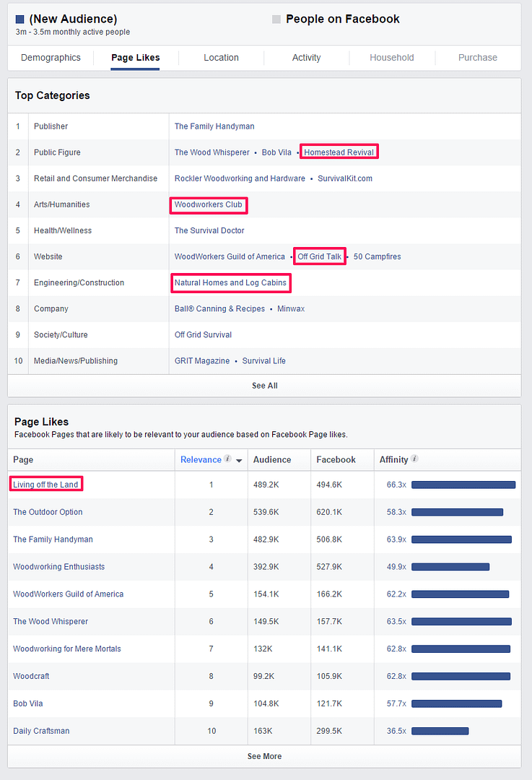This screenshot has width=532, height=780.
Task: Expand Top Categories with See All
Action: tap(264, 386)
